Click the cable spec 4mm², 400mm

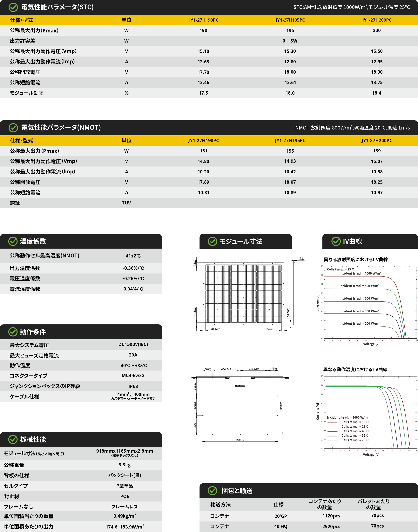pyautogui.click(x=133, y=395)
